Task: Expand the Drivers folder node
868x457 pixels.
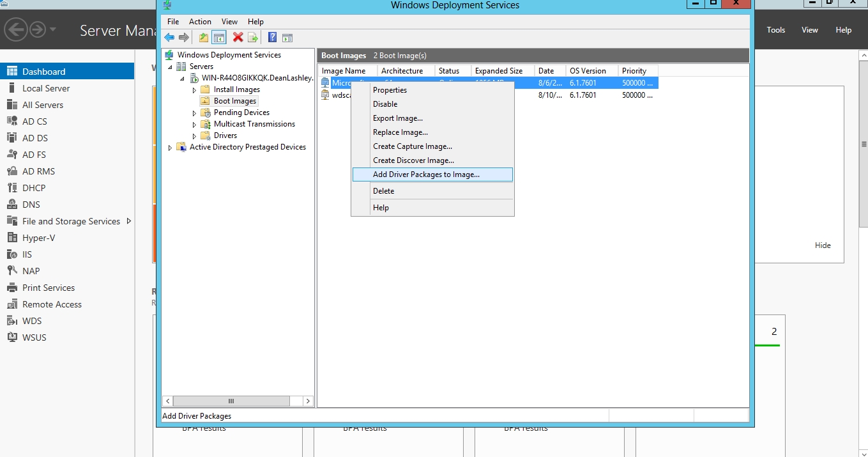Action: coord(195,136)
